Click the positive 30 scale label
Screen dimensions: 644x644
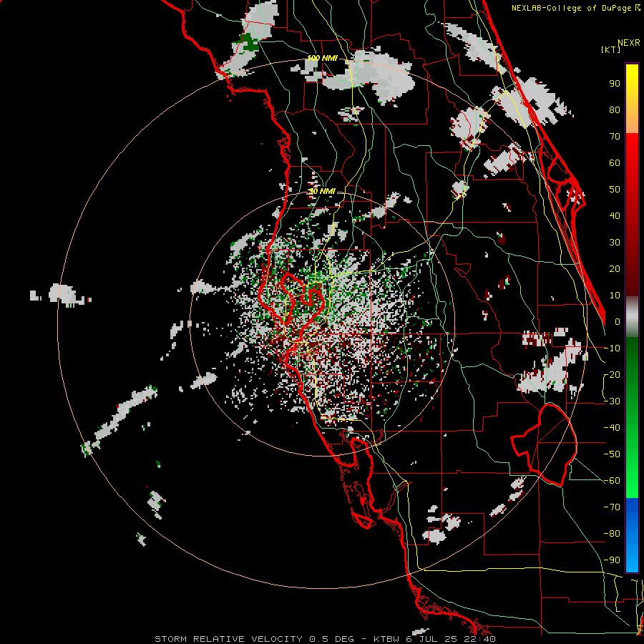(615, 243)
